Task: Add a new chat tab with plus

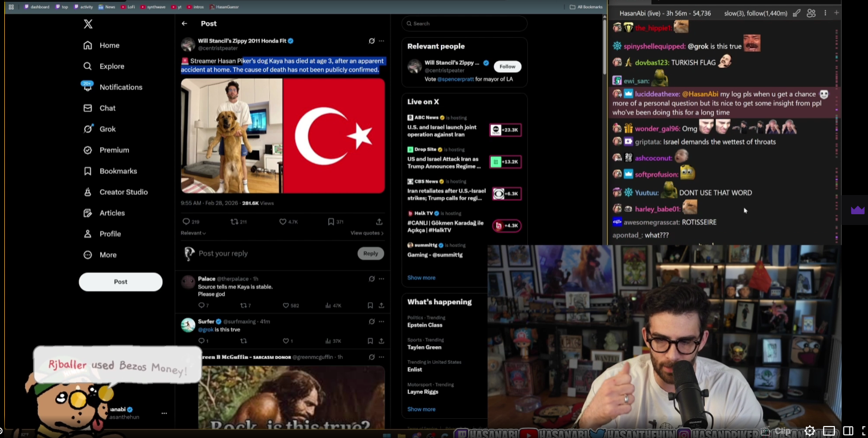Action: 836,13
